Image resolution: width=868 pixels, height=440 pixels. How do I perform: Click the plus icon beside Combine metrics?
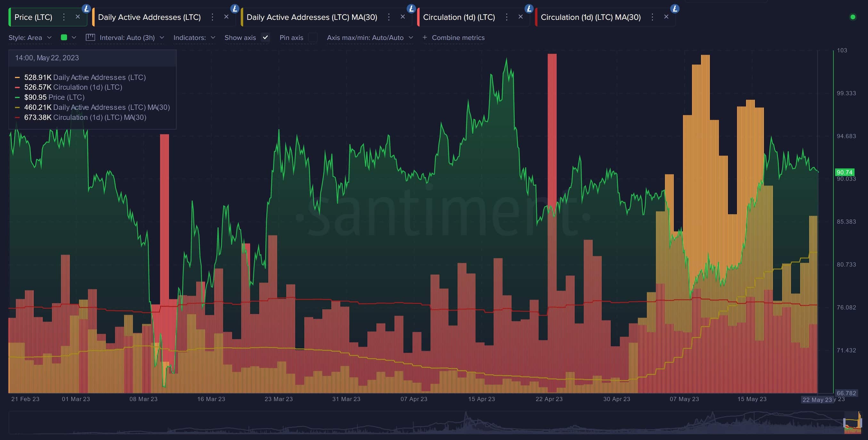(x=425, y=37)
